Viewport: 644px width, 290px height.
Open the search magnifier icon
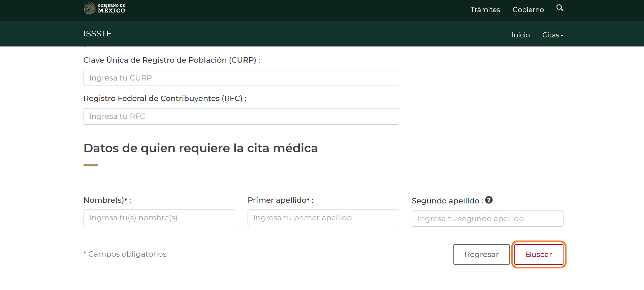pos(559,8)
